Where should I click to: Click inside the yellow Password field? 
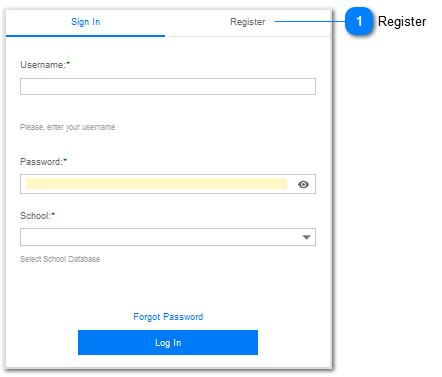[x=156, y=184]
